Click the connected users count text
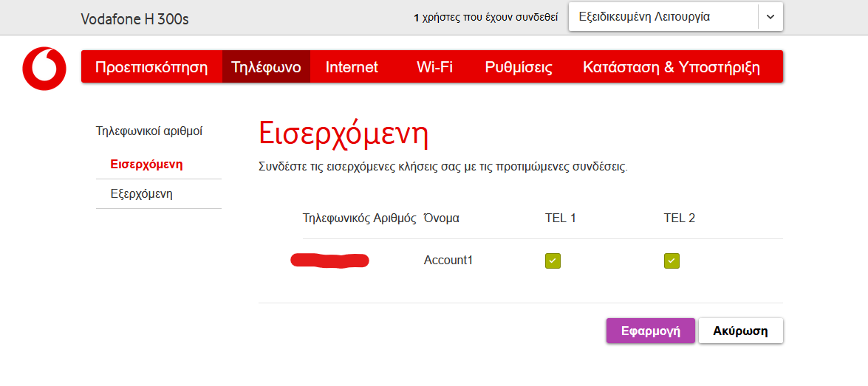 [485, 18]
